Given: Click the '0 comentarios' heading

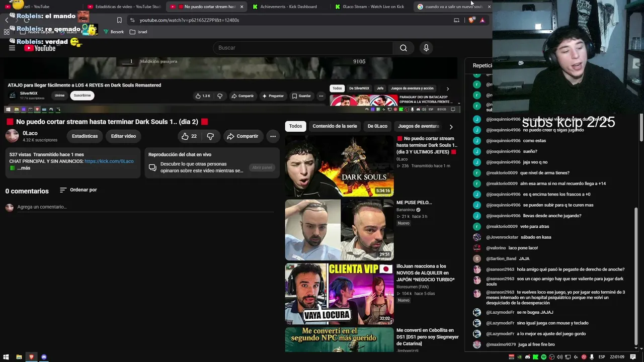Looking at the screenshot, I should (27, 191).
